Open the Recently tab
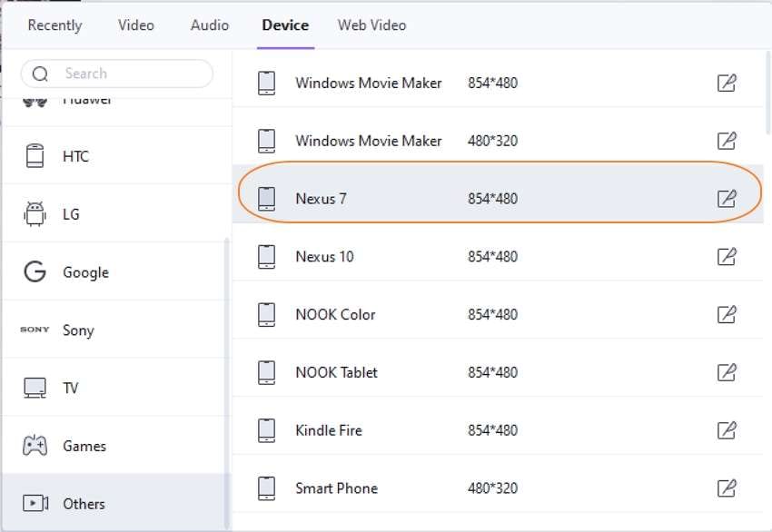This screenshot has width=772, height=532. click(x=54, y=25)
